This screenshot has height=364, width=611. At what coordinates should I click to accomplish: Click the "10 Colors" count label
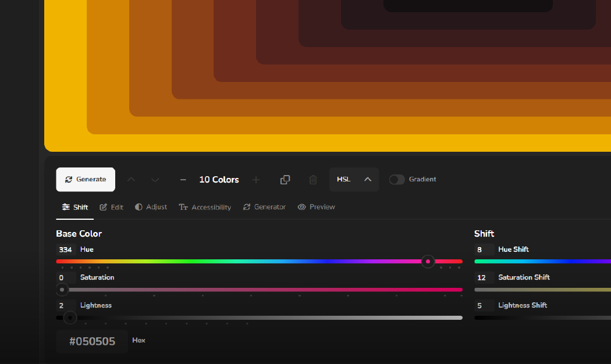click(219, 180)
